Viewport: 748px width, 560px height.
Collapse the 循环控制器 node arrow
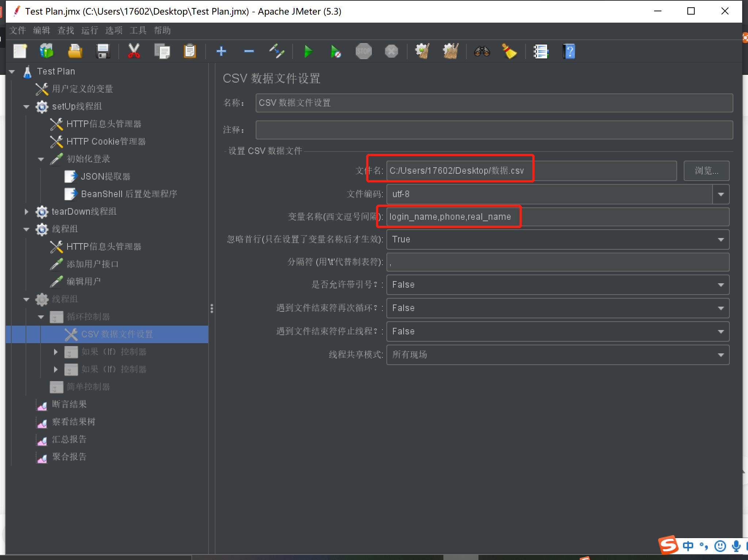click(41, 317)
